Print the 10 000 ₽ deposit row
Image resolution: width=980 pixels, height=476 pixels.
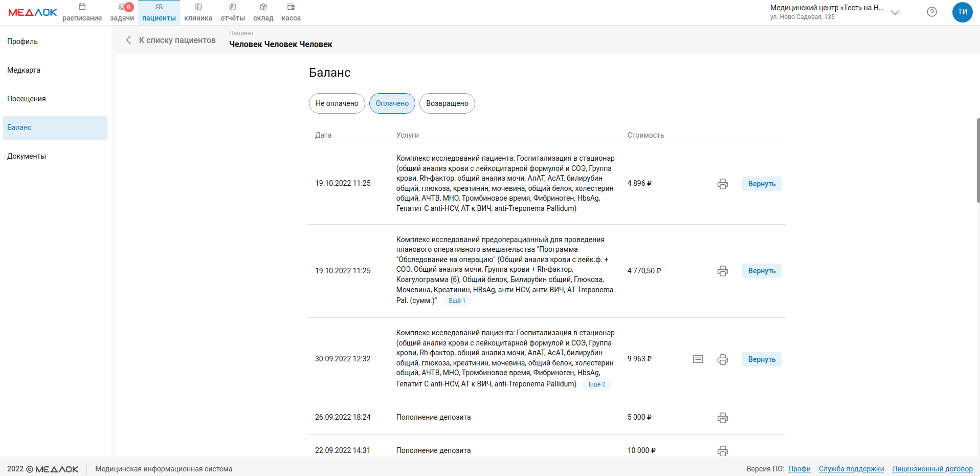coord(723,450)
